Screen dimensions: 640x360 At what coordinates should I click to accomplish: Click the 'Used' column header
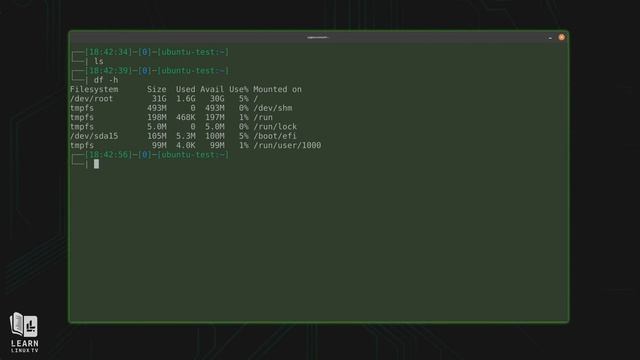click(x=186, y=89)
